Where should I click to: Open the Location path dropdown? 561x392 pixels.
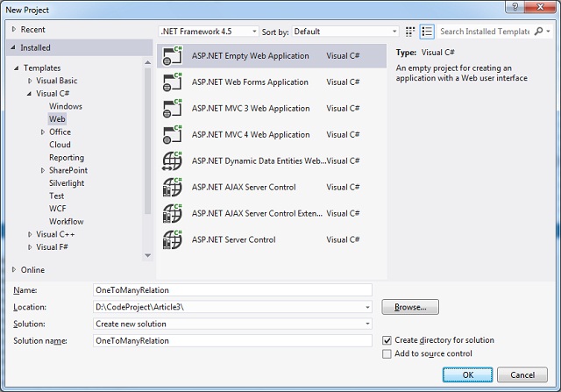[x=367, y=307]
